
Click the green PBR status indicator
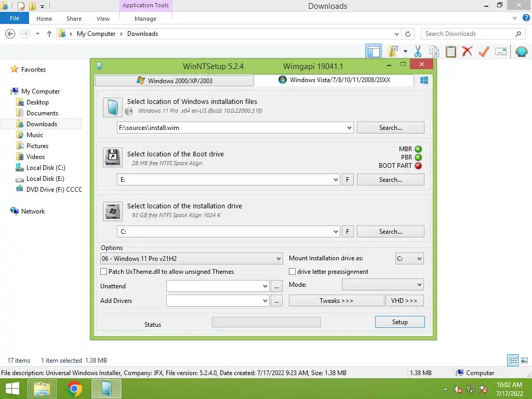pyautogui.click(x=418, y=157)
